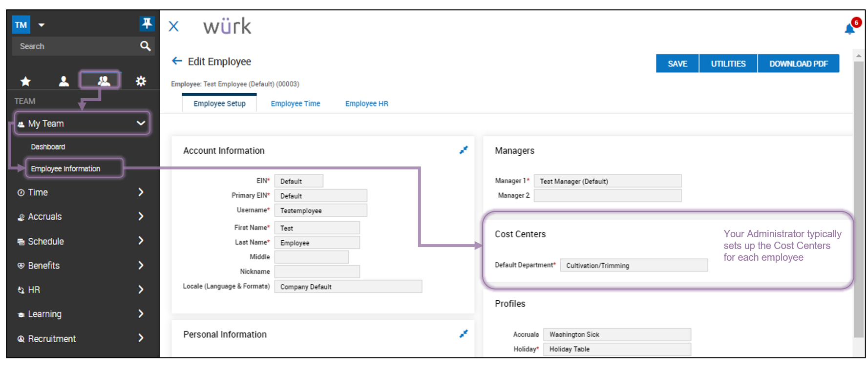Open the TM profile dropdown arrow
Screen dimensions: 868x372
tap(42, 25)
